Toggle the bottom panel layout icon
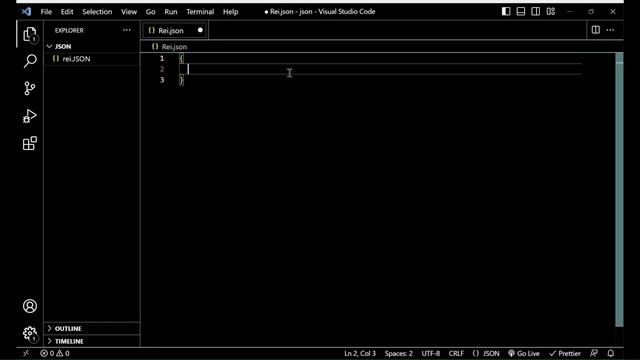640x360 pixels. tap(520, 11)
